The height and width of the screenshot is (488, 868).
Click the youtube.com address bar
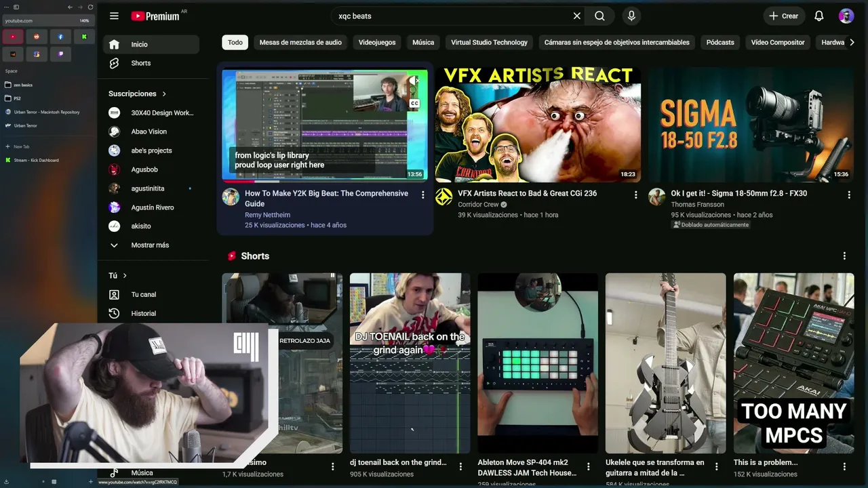[x=47, y=20]
